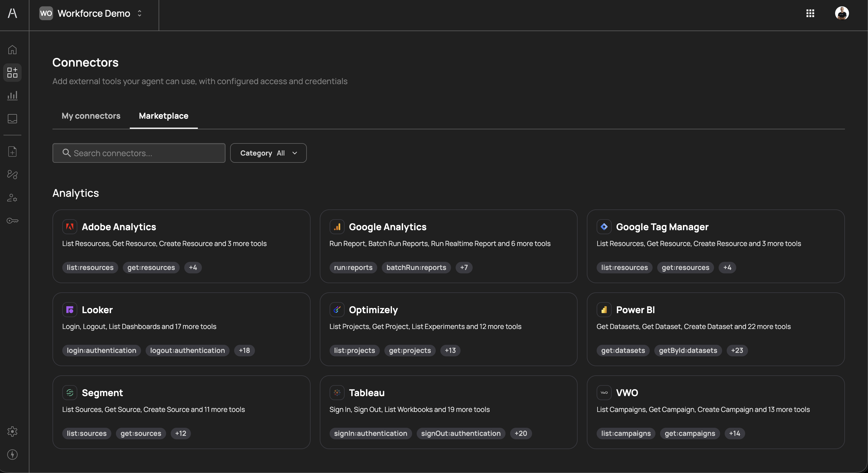The width and height of the screenshot is (868, 473).
Task: Open the Adobe Analytics connector card
Action: point(181,246)
